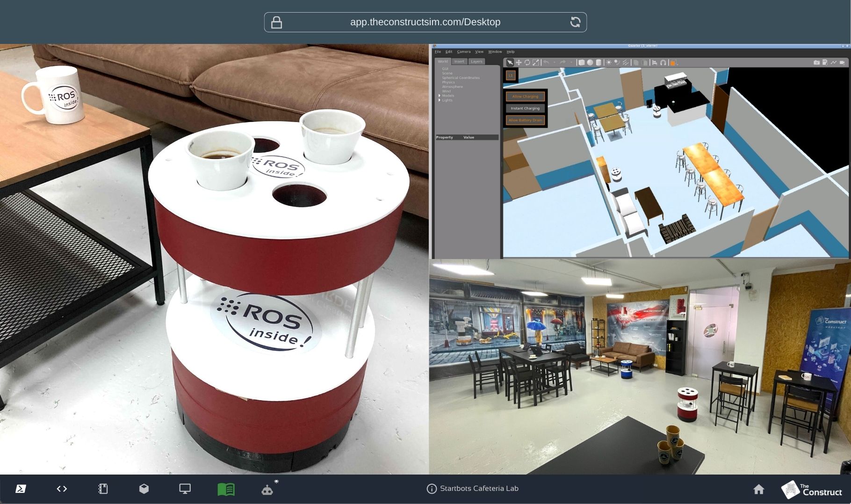The height and width of the screenshot is (504, 851).
Task: Click the Instant Charging button
Action: (525, 108)
